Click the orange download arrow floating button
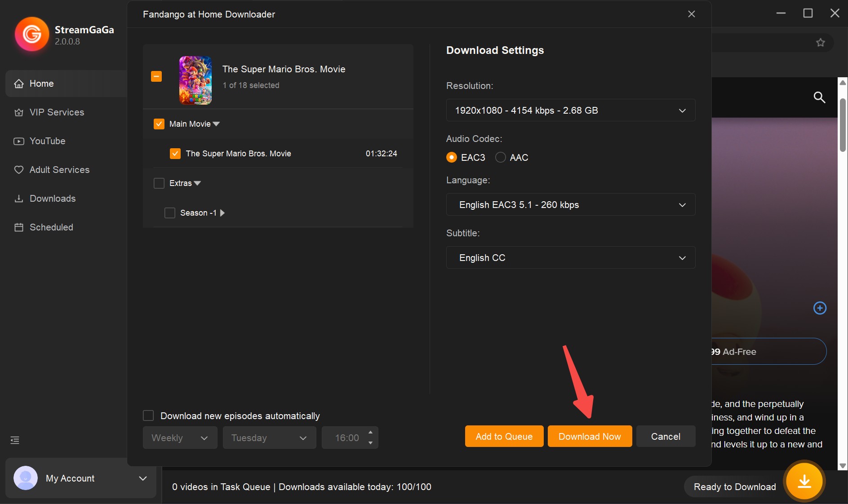Viewport: 848px width, 504px height. click(x=804, y=482)
